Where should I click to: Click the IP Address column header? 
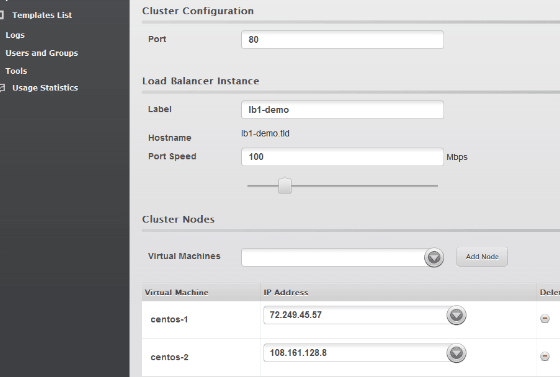tap(286, 292)
